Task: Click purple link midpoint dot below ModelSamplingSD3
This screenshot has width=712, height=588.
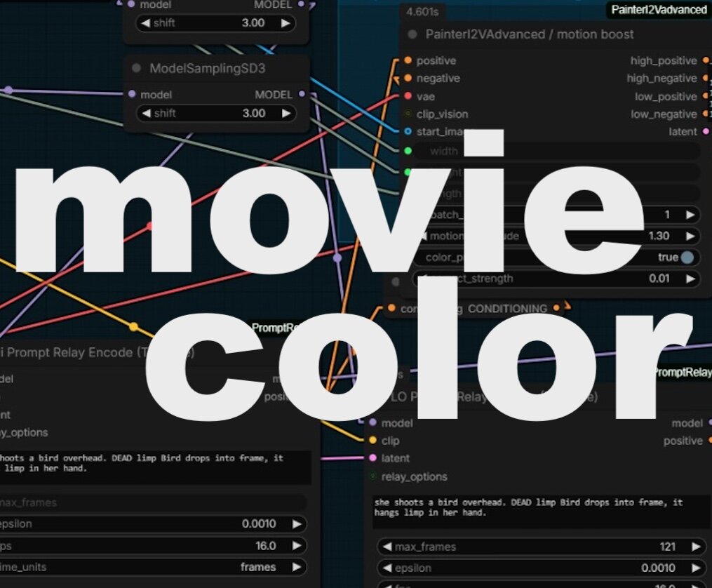Action: (x=337, y=258)
